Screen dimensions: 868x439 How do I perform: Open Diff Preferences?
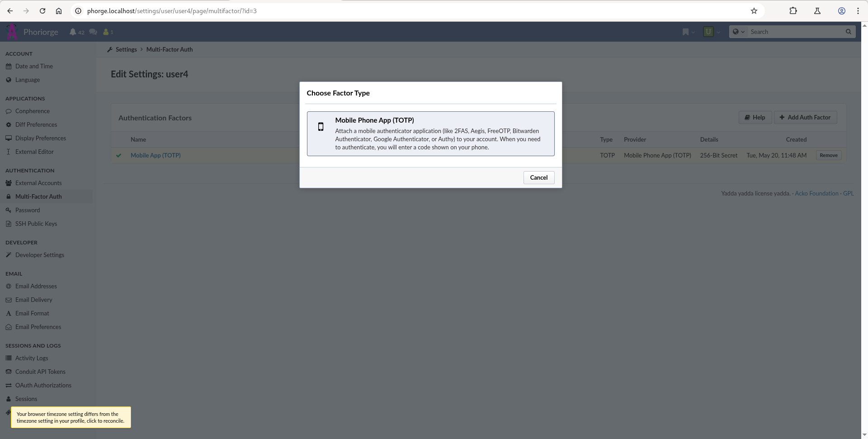36,124
